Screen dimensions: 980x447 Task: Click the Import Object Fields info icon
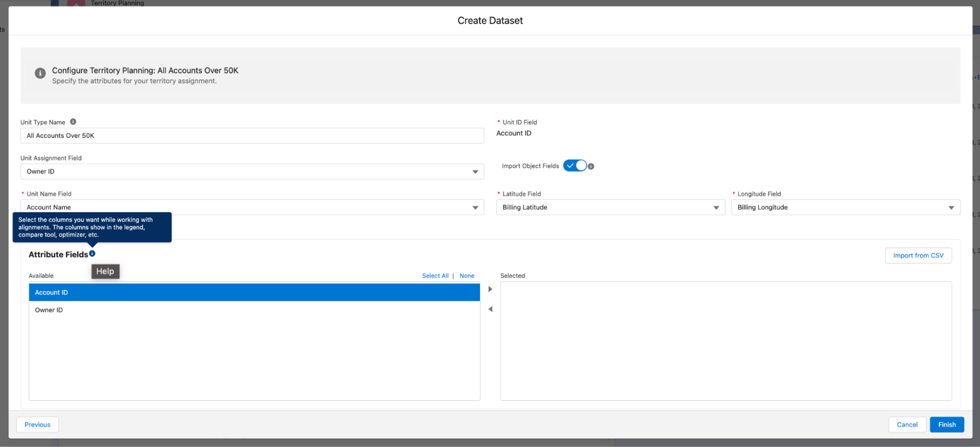pyautogui.click(x=591, y=166)
